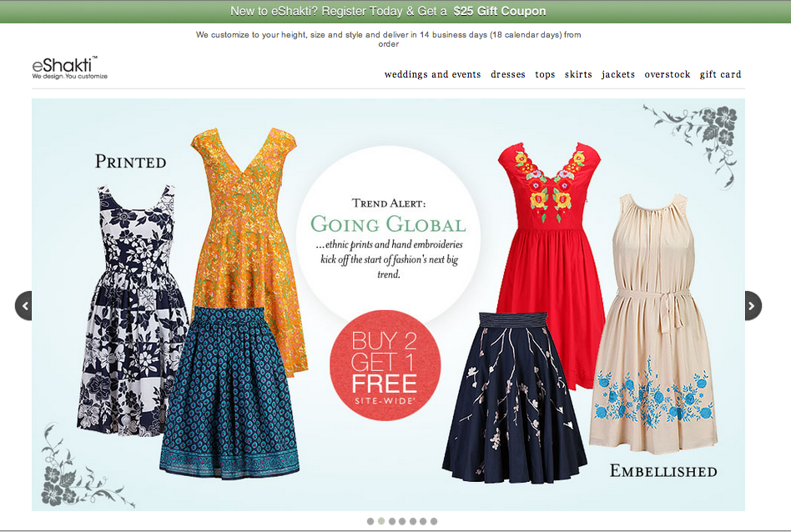Select the first carousel pagination dot
Image resolution: width=791 pixels, height=532 pixels.
pyautogui.click(x=370, y=521)
